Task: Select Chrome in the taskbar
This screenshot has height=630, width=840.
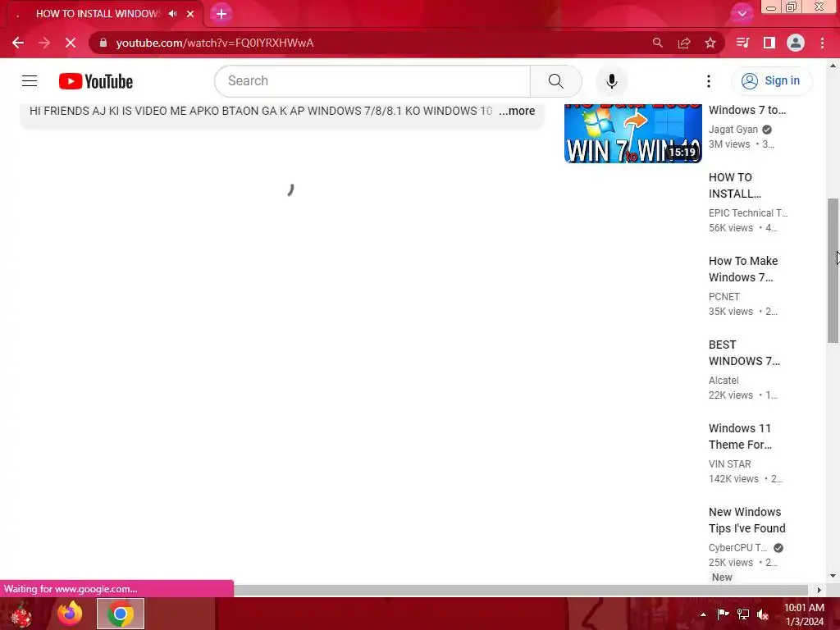Action: click(121, 614)
